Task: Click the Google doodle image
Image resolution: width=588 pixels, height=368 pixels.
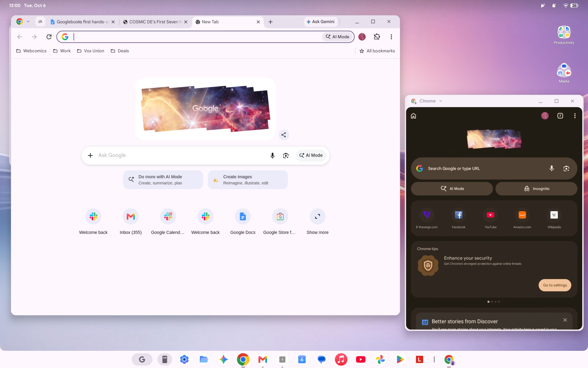Action: (205, 109)
